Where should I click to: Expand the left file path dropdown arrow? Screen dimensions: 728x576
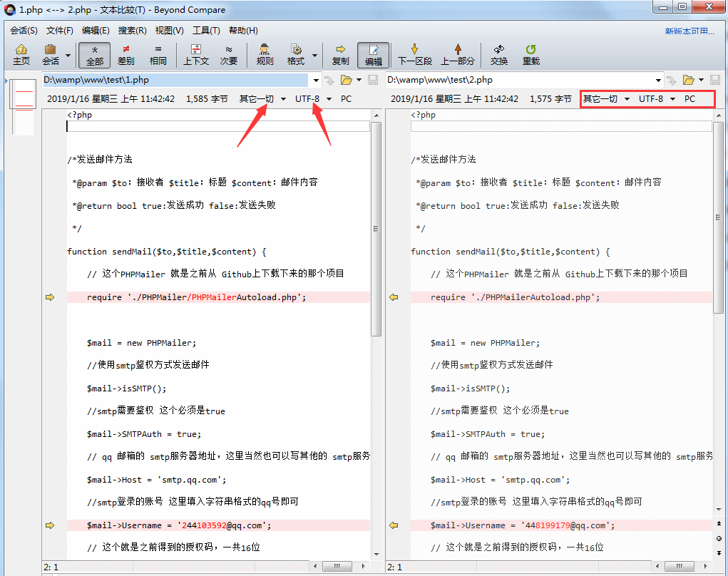314,80
